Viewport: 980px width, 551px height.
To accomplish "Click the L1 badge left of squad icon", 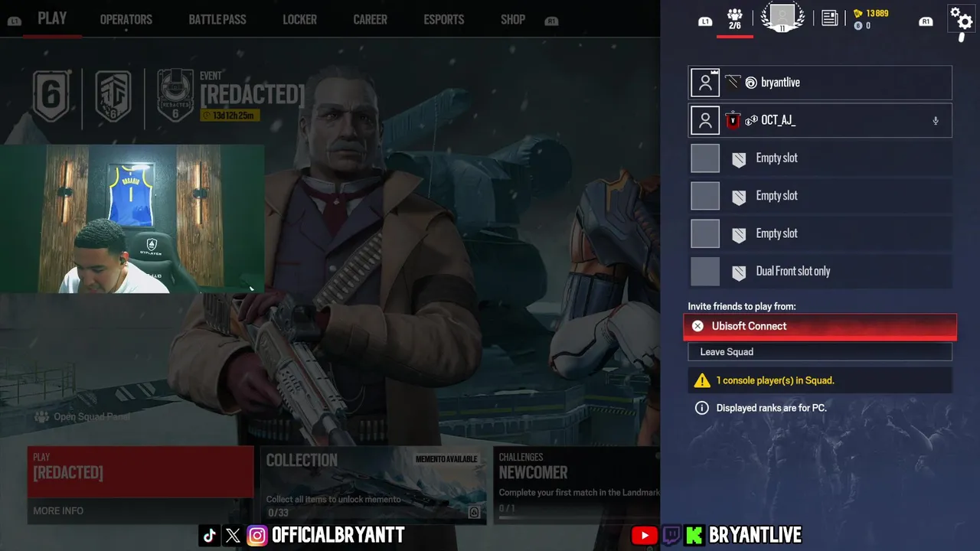I will 706,21.
